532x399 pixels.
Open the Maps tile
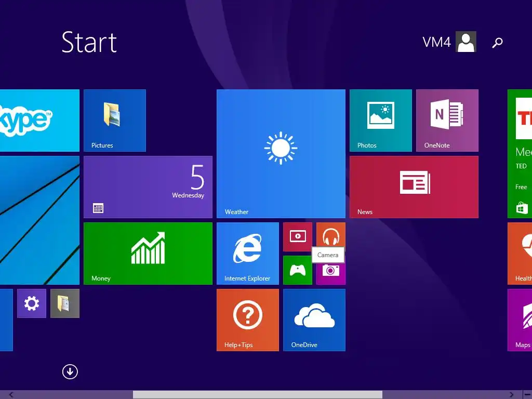(x=520, y=320)
